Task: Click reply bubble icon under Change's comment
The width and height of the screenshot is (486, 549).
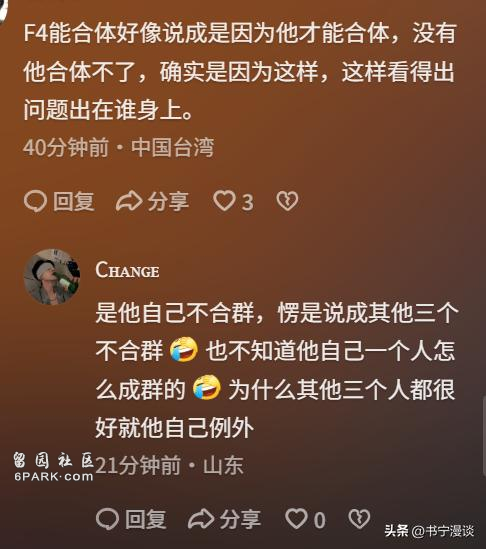Action: point(107,519)
